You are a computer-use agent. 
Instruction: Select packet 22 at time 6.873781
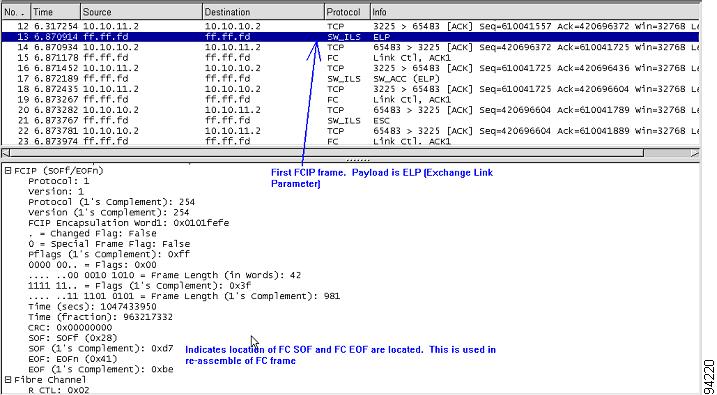[x=350, y=131]
